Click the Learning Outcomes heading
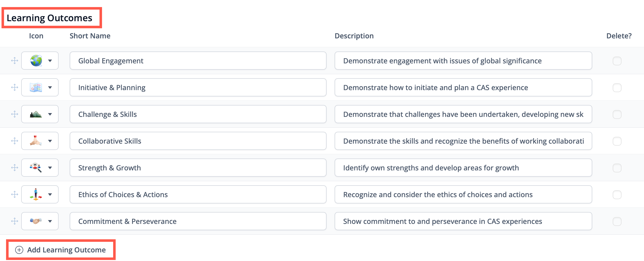644x261 pixels. click(x=49, y=18)
